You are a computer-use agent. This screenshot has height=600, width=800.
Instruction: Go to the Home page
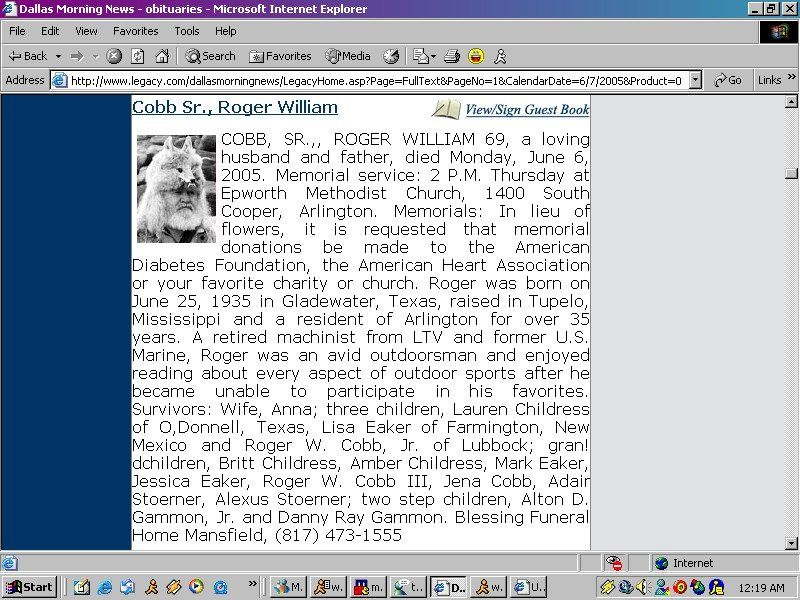[161, 56]
